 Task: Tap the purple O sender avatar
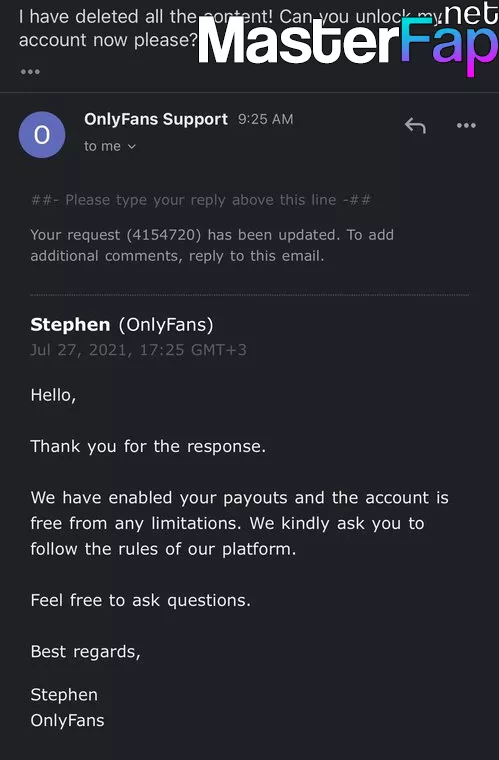pyautogui.click(x=42, y=135)
